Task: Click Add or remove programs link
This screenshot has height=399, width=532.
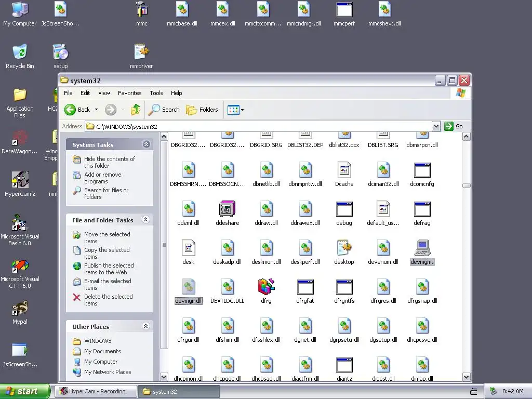Action: pos(102,178)
